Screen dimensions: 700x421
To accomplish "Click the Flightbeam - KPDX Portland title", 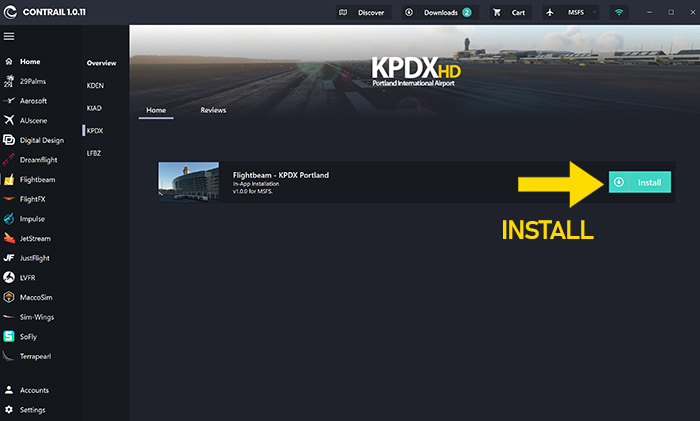I will click(281, 175).
